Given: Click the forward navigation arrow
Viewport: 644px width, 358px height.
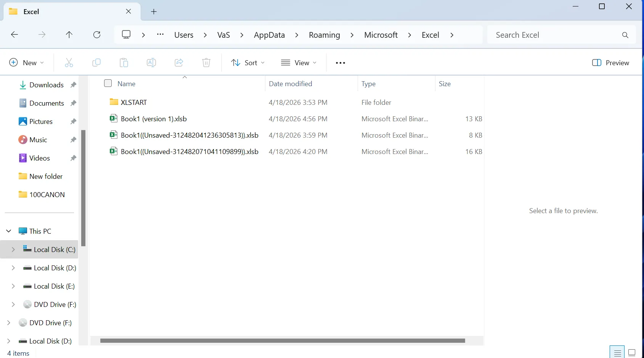Looking at the screenshot, I should tap(42, 35).
